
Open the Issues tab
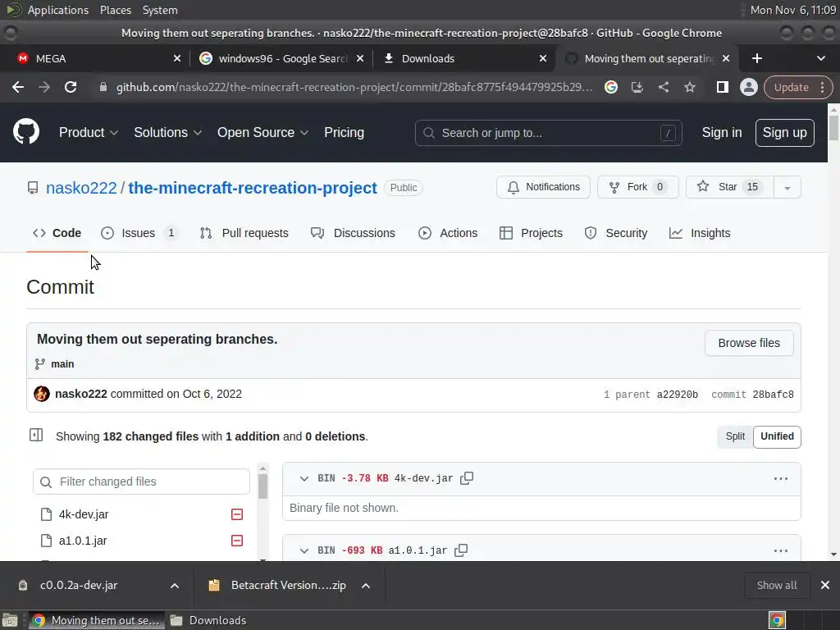(139, 233)
